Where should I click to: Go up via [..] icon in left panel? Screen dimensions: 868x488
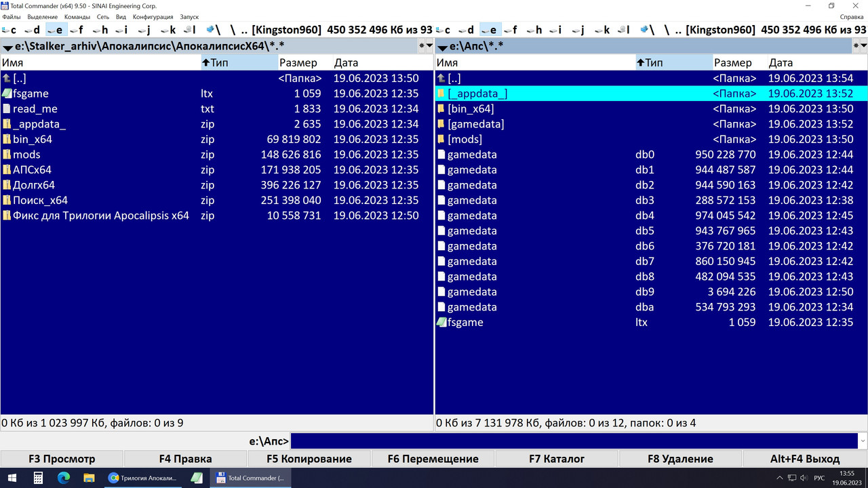(7, 78)
